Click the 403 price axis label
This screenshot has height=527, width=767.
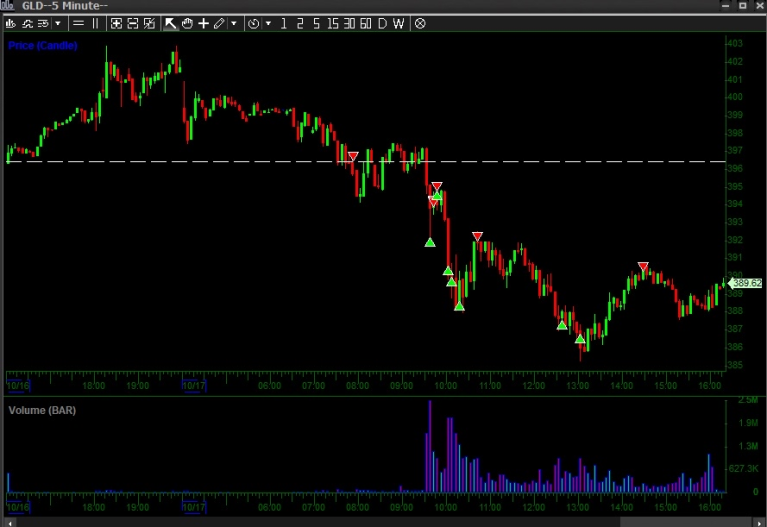tap(735, 43)
